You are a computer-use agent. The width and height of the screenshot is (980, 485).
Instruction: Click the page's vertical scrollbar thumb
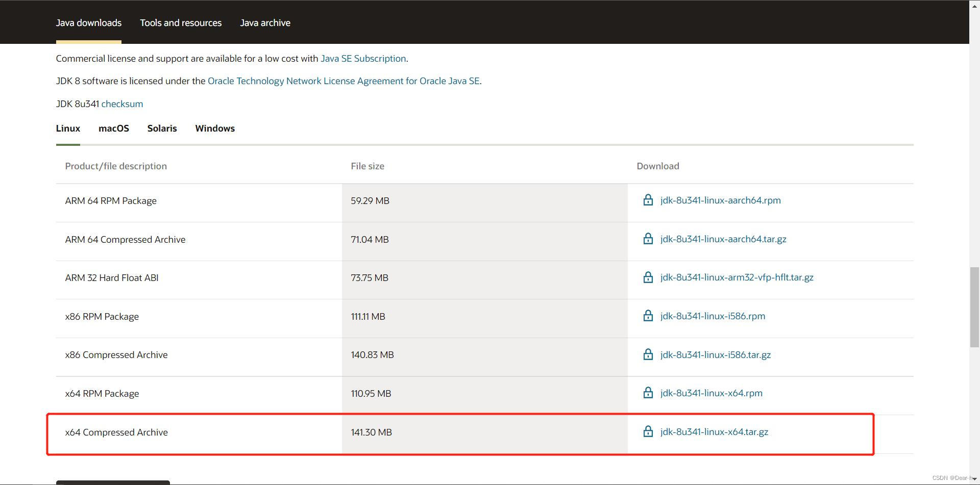coord(974,307)
